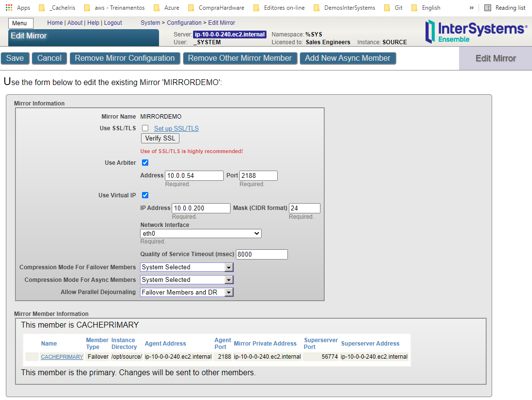Open the Apps grid icon in bookmarks bar
The width and height of the screenshot is (532, 400).
tap(9, 8)
